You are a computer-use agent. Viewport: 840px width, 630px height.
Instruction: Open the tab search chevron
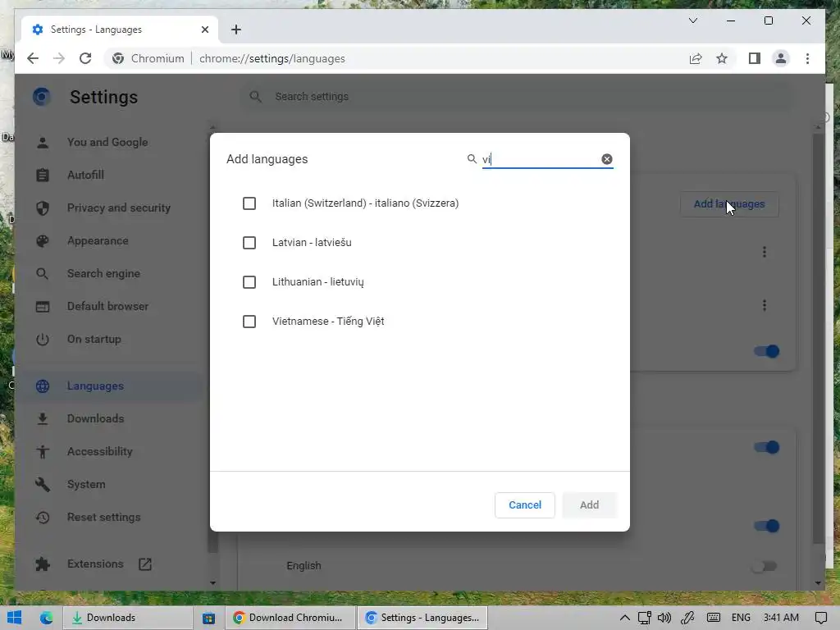pos(692,21)
